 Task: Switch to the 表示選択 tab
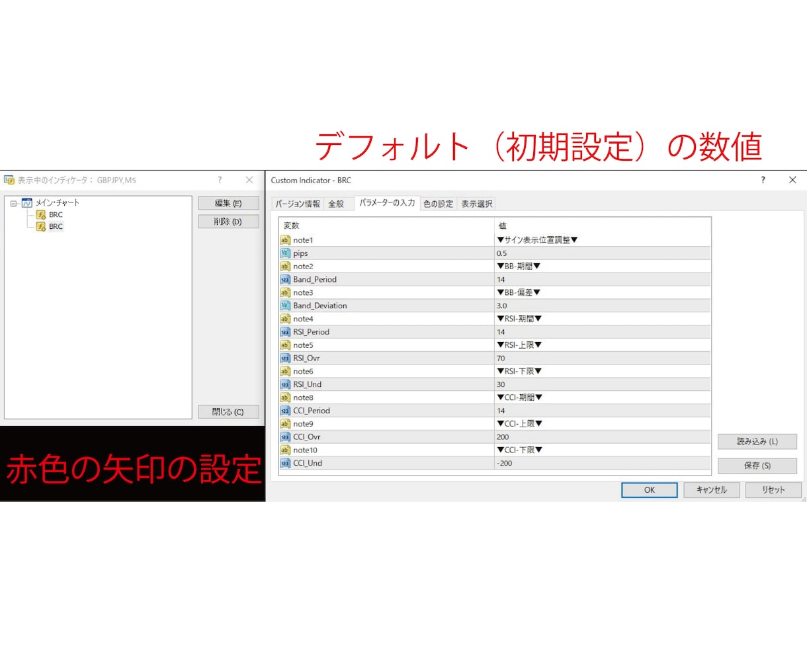[x=477, y=204]
